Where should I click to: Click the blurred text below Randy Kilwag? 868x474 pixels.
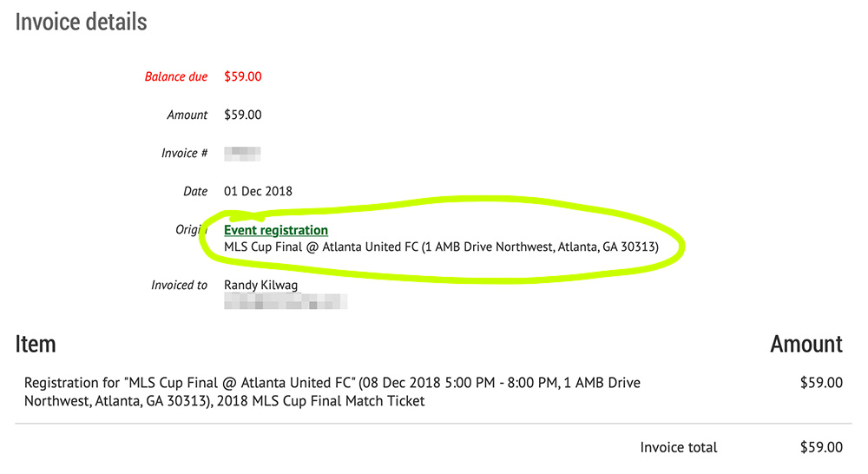286,301
